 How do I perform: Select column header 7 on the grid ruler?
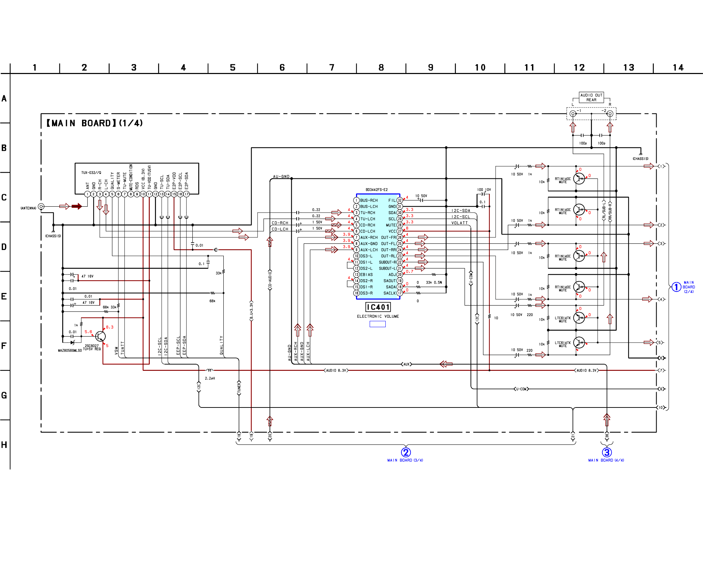click(x=332, y=67)
